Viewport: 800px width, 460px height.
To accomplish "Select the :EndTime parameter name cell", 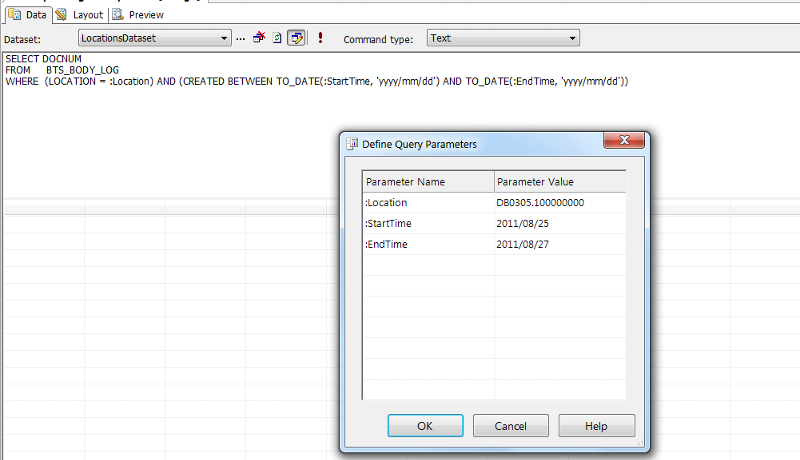I will point(428,244).
